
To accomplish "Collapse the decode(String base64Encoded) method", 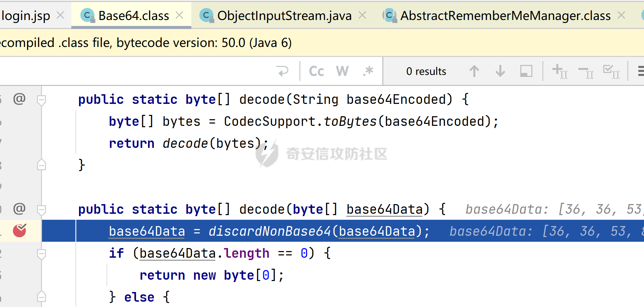I will coord(41,100).
